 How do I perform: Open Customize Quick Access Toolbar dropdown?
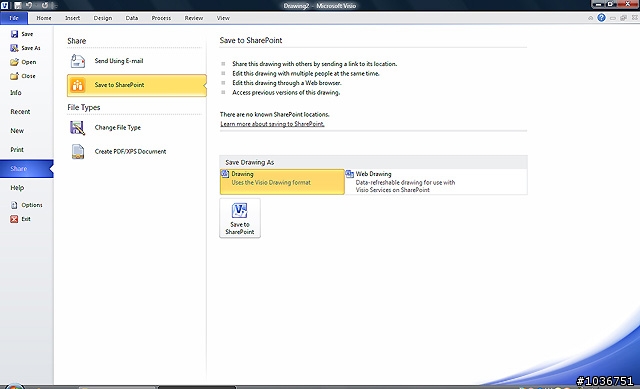[55, 6]
